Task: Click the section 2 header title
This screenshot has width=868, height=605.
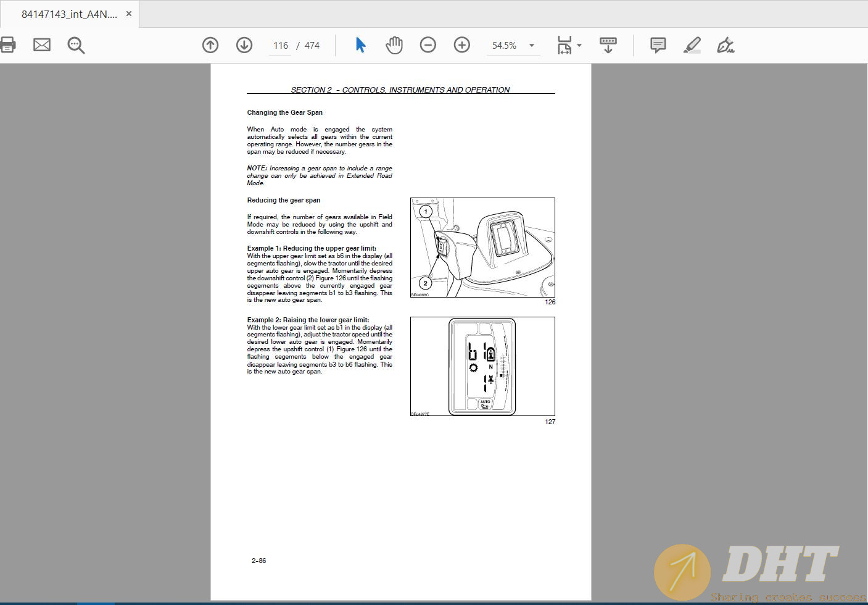Action: (400, 90)
